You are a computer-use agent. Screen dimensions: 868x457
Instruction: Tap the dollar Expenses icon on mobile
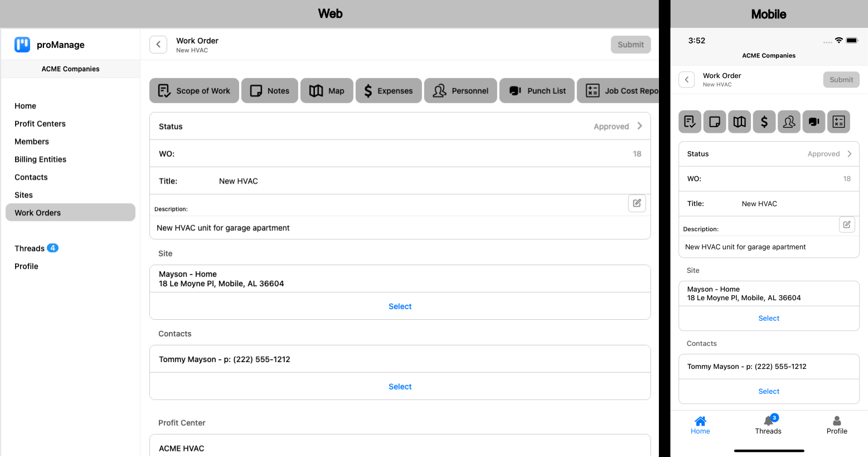[x=764, y=122]
